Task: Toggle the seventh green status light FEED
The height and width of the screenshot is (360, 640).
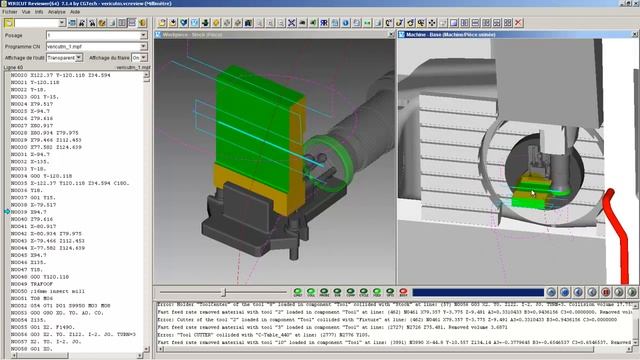Action: [x=377, y=292]
